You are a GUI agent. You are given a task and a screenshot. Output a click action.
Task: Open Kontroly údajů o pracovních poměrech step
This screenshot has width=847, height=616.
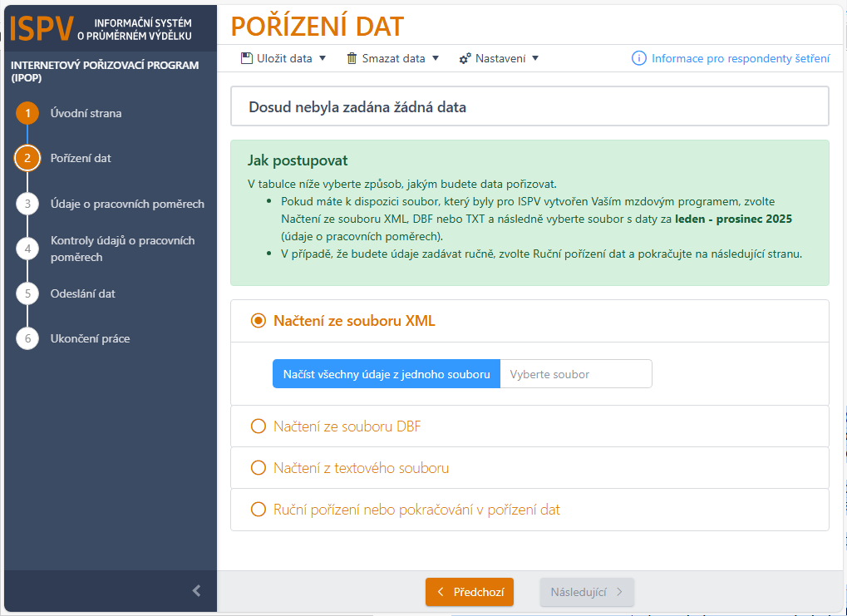122,249
